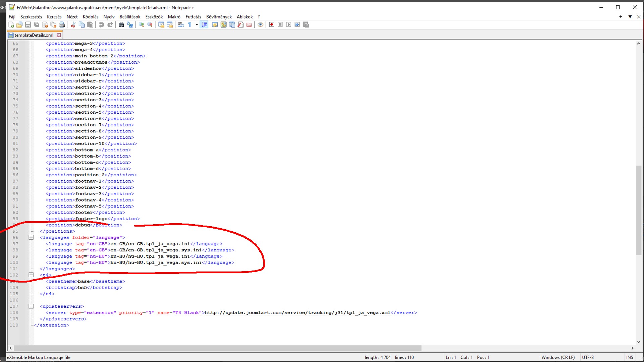Open the Kódolás menu

pos(91,17)
